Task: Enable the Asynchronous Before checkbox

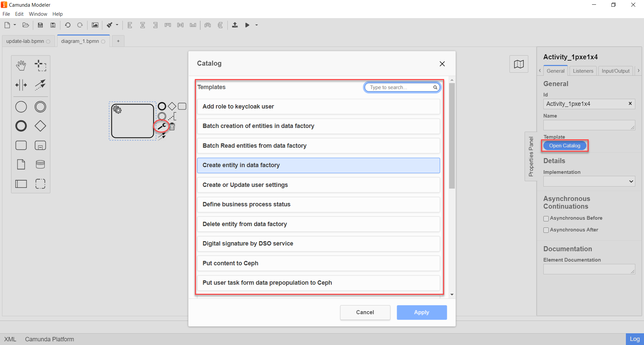Action: point(546,218)
